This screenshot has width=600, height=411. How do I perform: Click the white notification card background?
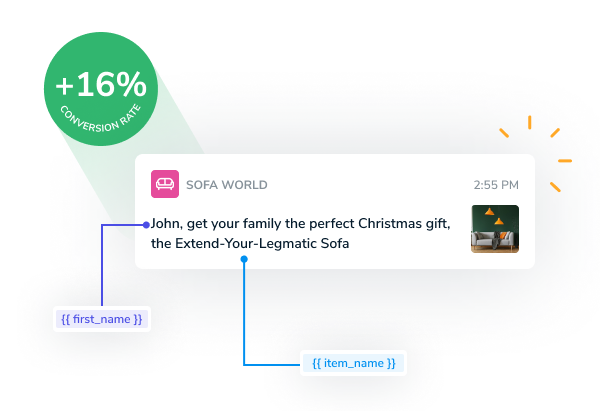click(335, 211)
